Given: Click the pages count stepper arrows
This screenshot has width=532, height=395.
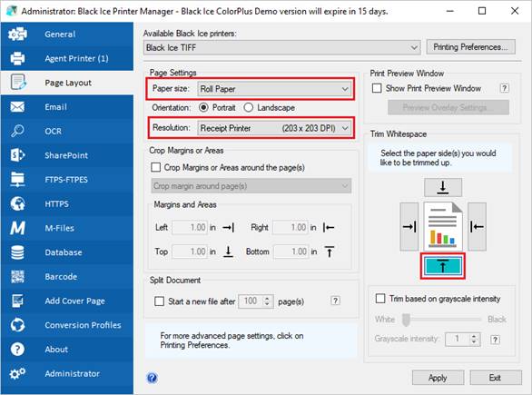Looking at the screenshot, I should (267, 301).
